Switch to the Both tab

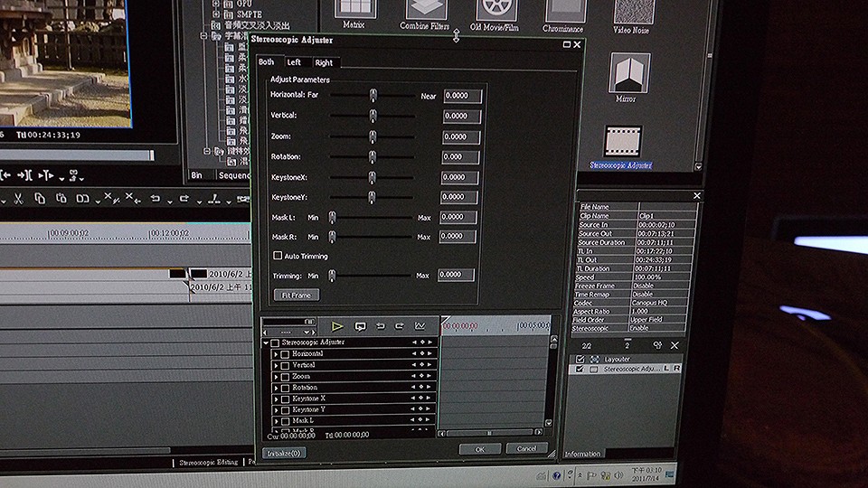(x=268, y=62)
